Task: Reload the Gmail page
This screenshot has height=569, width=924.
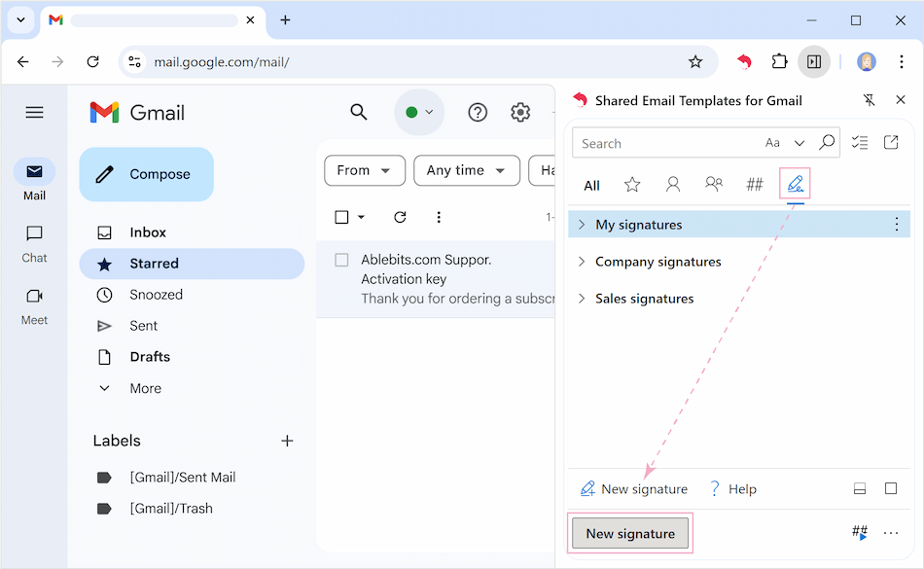Action: pyautogui.click(x=92, y=61)
